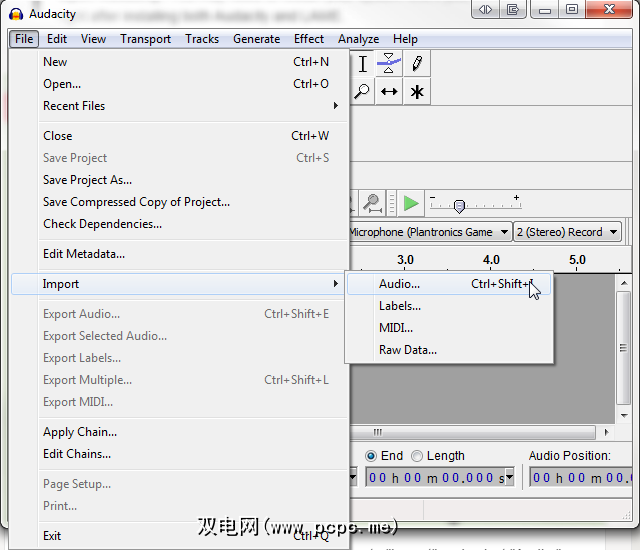This screenshot has height=550, width=640.
Task: Choose Raw Data... in the Import submenu
Action: click(449, 350)
